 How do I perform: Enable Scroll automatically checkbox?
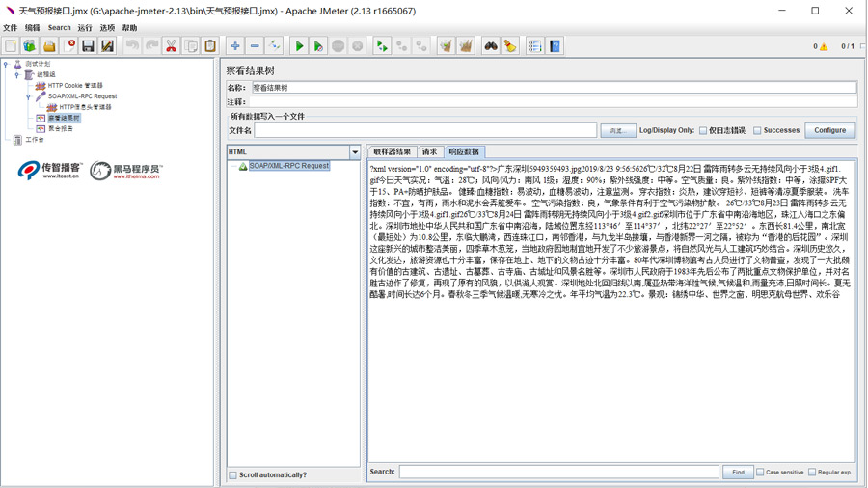coord(233,475)
